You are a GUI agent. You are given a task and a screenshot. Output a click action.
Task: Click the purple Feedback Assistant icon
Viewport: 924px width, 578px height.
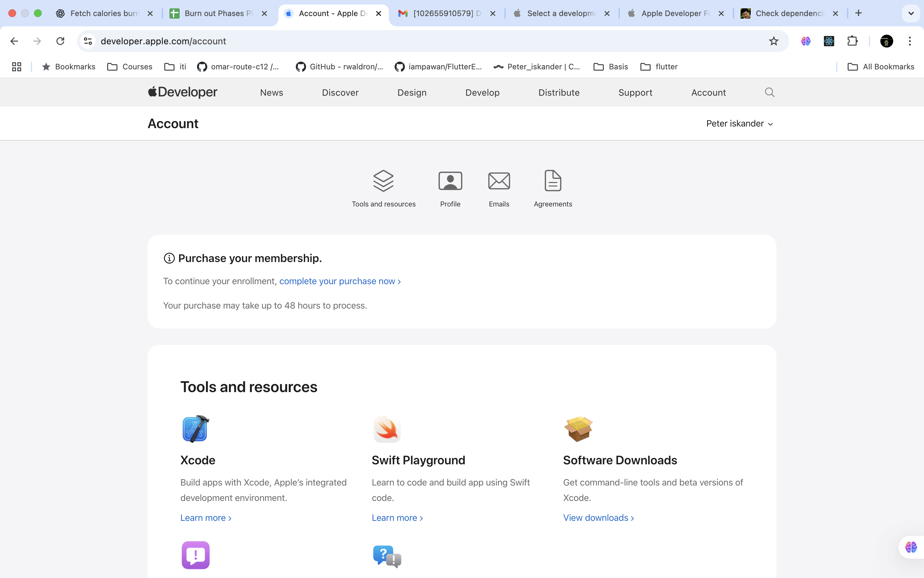point(195,555)
